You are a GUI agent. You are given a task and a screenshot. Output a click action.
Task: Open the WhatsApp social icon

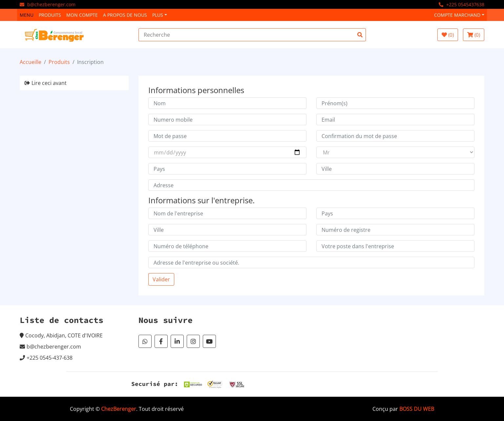145,341
